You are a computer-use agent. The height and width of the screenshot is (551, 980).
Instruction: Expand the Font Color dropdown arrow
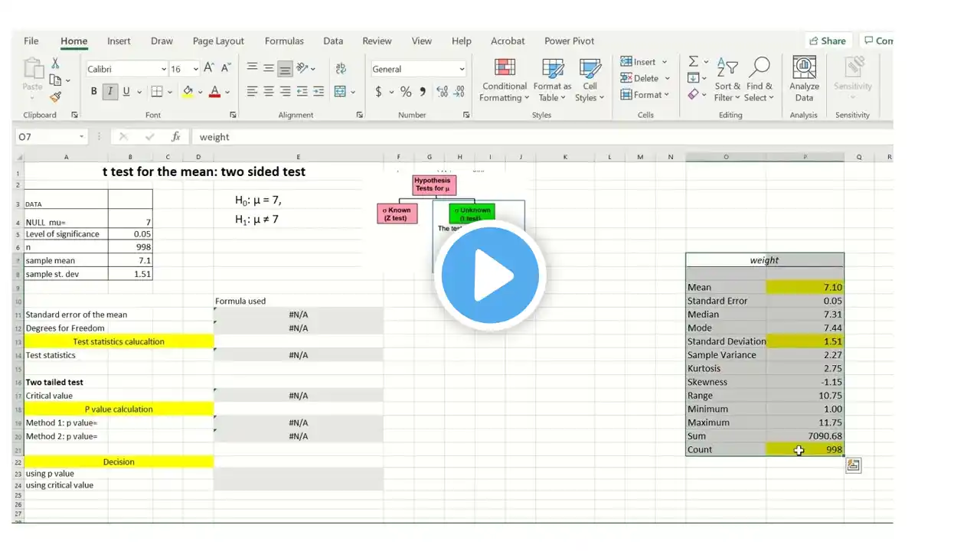228,93
